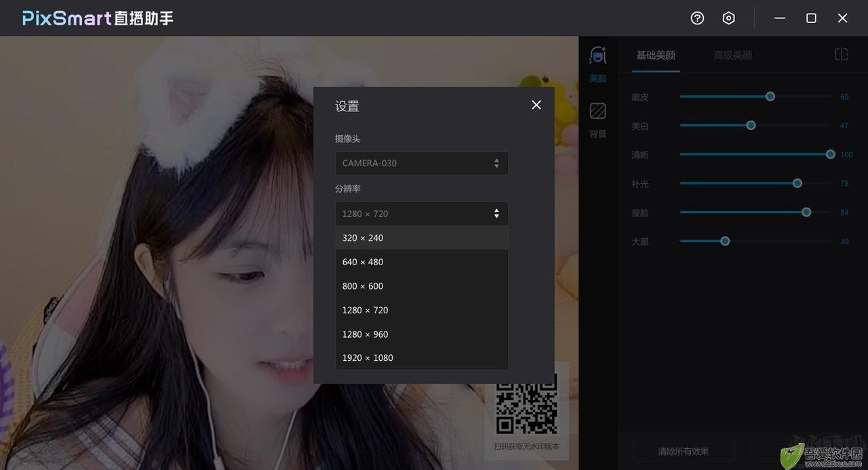The image size is (868, 470).
Task: Click the 扫码获取无水印版本 caption
Action: [x=527, y=446]
